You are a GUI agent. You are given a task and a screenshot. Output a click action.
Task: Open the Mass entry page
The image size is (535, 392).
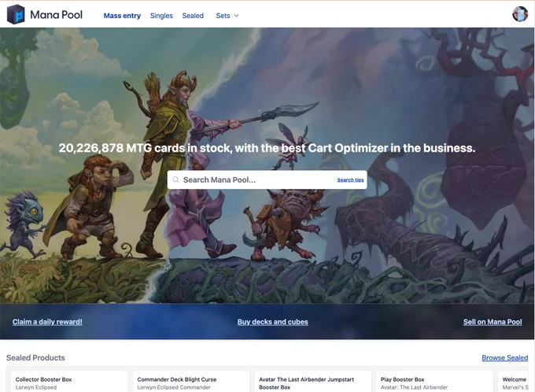[122, 16]
